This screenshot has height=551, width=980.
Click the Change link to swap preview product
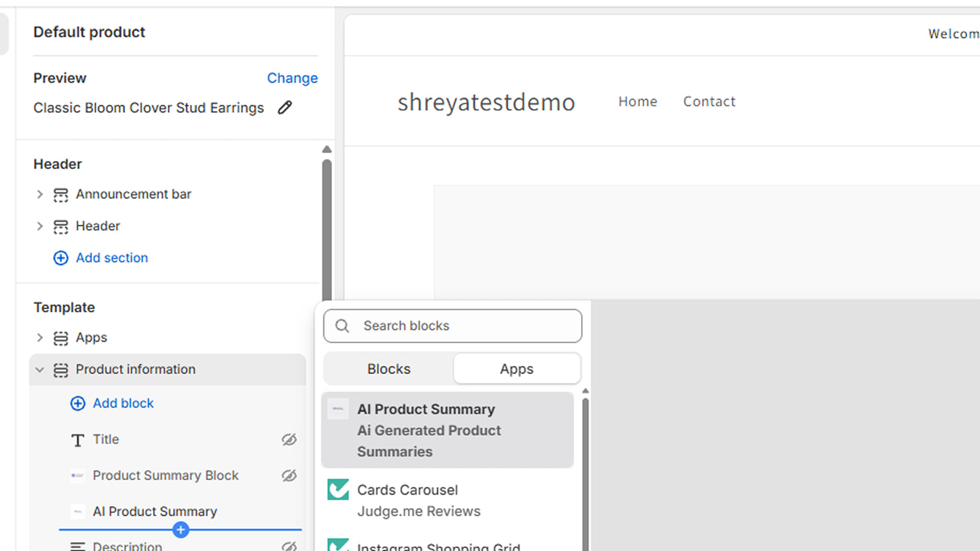tap(292, 78)
